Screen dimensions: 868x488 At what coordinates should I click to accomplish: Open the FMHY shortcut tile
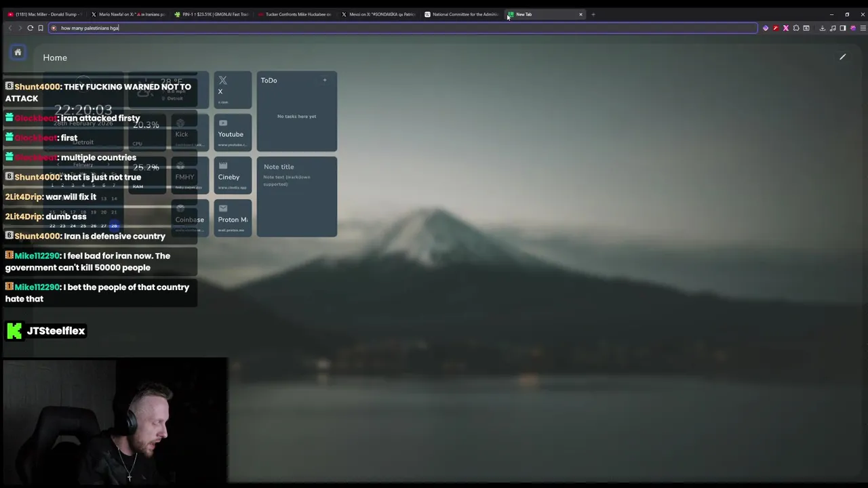190,176
